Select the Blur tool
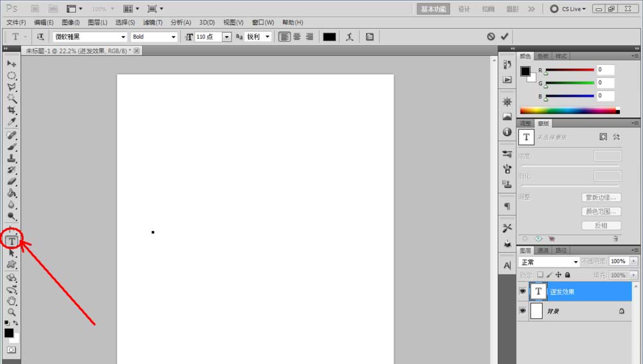Image resolution: width=643 pixels, height=364 pixels. click(12, 205)
